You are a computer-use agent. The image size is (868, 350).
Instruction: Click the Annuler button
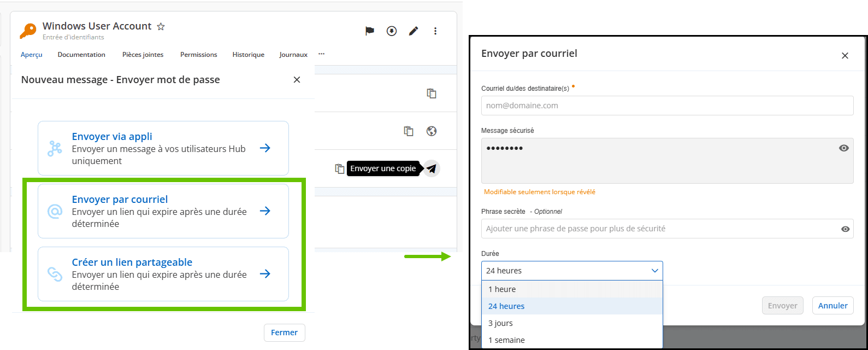tap(832, 306)
